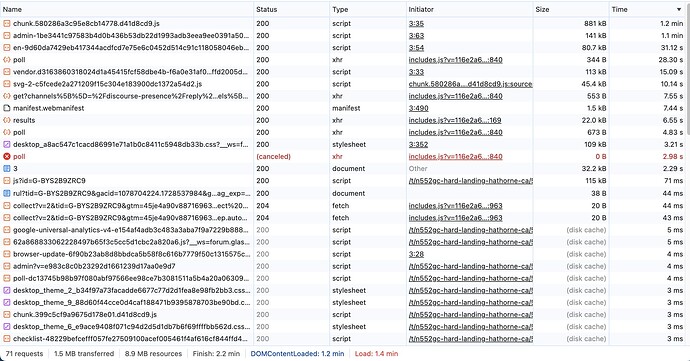Click script icon beside js?id=G-BYS2B9ZRC9

click(7, 181)
